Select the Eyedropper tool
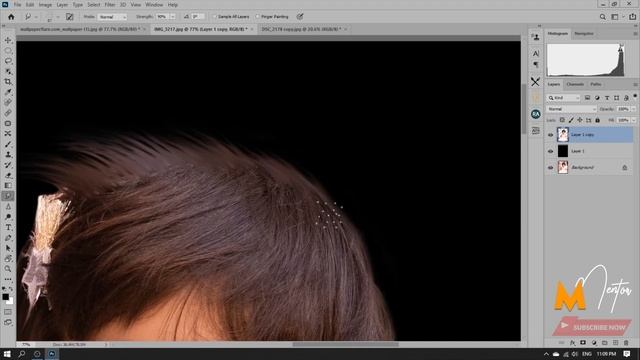Viewport: 640px width, 360px height. 8,92
